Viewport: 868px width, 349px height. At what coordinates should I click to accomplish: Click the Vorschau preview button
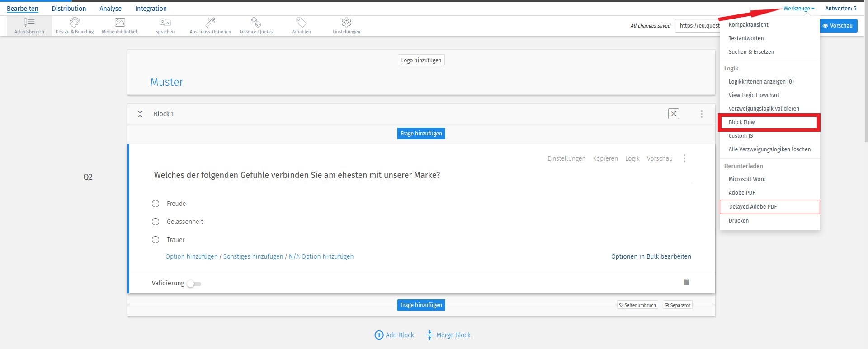(838, 26)
